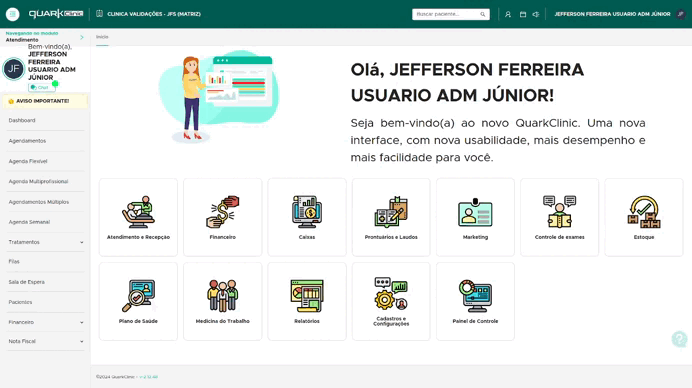Click the search magnifier icon

[x=483, y=14]
